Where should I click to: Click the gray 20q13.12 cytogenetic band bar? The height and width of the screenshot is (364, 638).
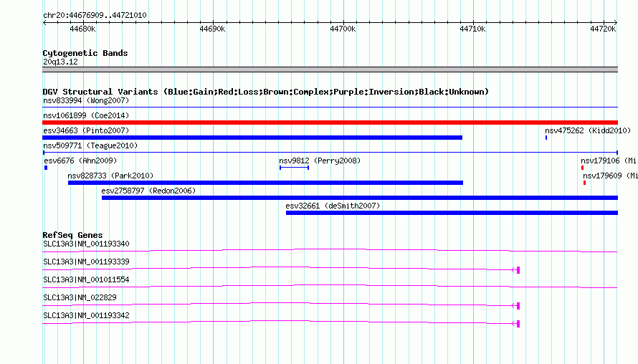point(330,70)
